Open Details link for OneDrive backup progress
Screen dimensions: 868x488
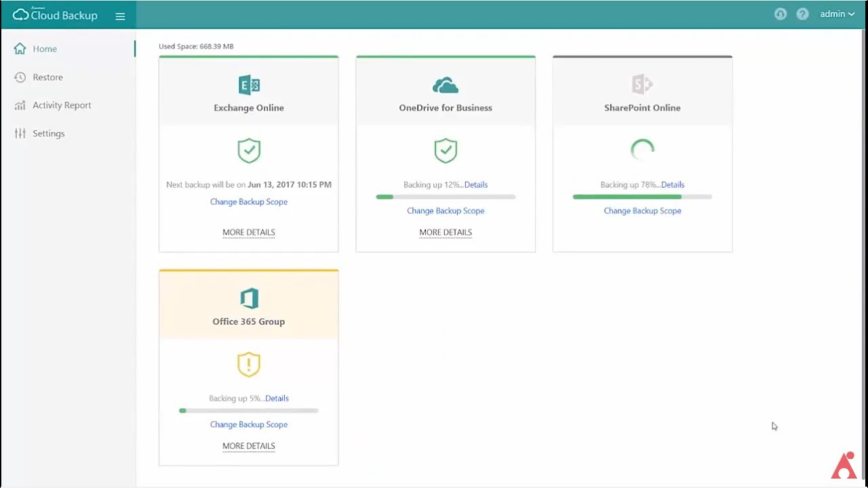point(476,184)
